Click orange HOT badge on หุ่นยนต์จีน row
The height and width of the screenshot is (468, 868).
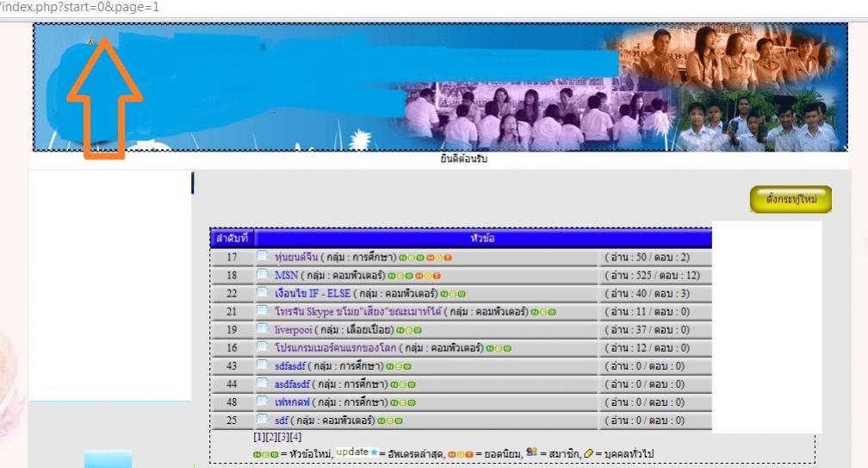pyautogui.click(x=439, y=258)
